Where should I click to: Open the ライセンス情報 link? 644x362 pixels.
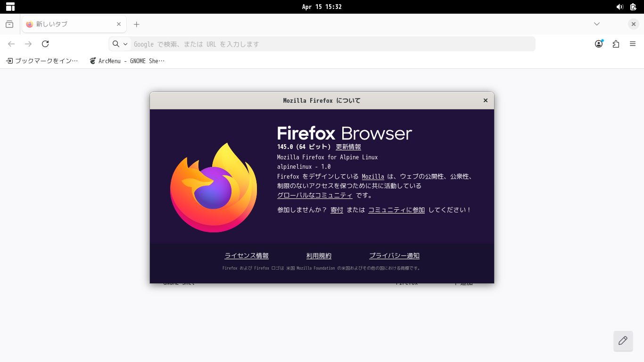point(247,255)
